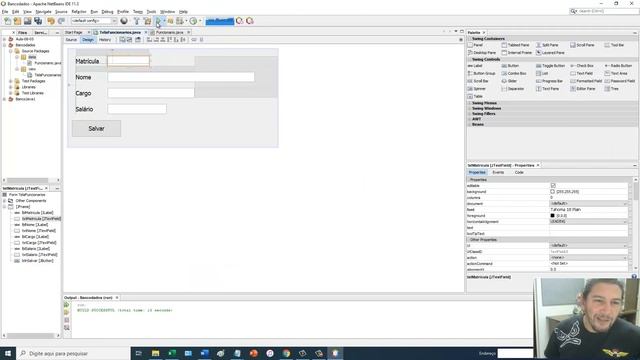Screen dimensions: 640x360
Task: Click the Undo toolbar icon
Action: pyautogui.click(x=51, y=21)
